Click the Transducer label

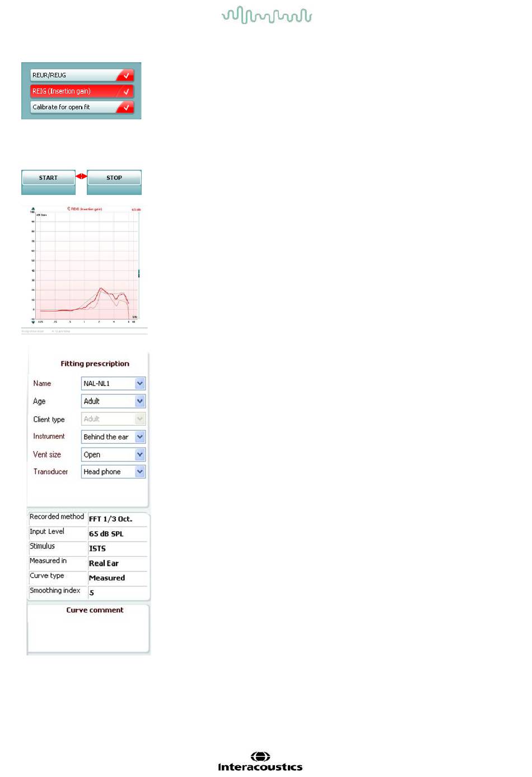coord(50,472)
